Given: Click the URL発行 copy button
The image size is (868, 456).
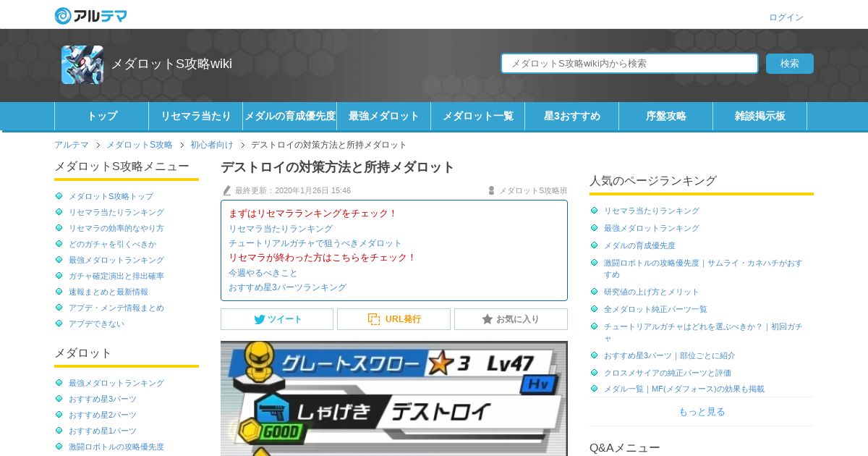Looking at the screenshot, I should point(393,319).
